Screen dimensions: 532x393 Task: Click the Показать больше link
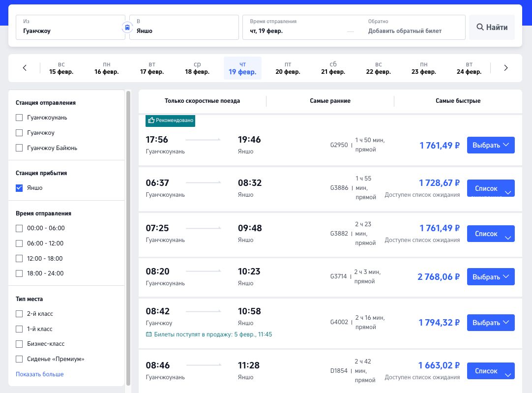(40, 374)
